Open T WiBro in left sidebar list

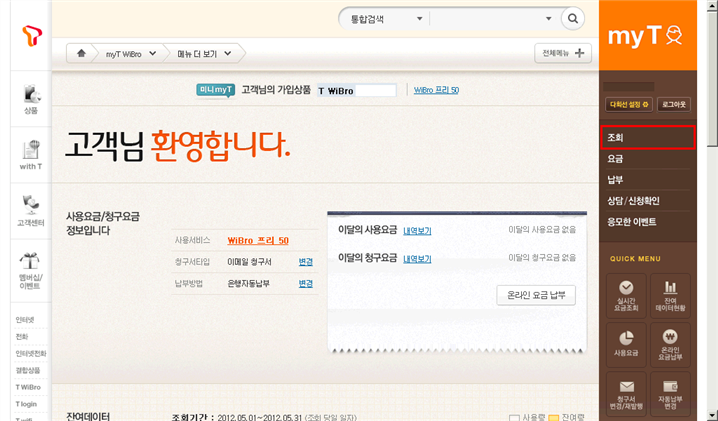coord(28,387)
